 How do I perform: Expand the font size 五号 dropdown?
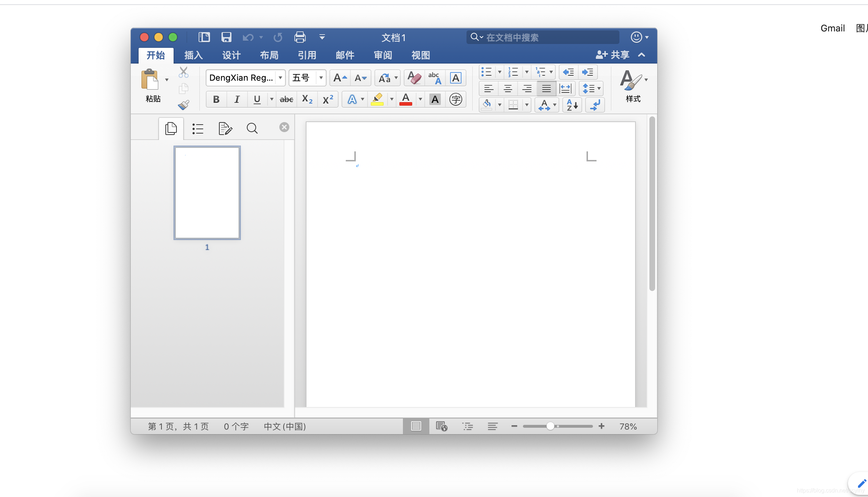point(321,78)
